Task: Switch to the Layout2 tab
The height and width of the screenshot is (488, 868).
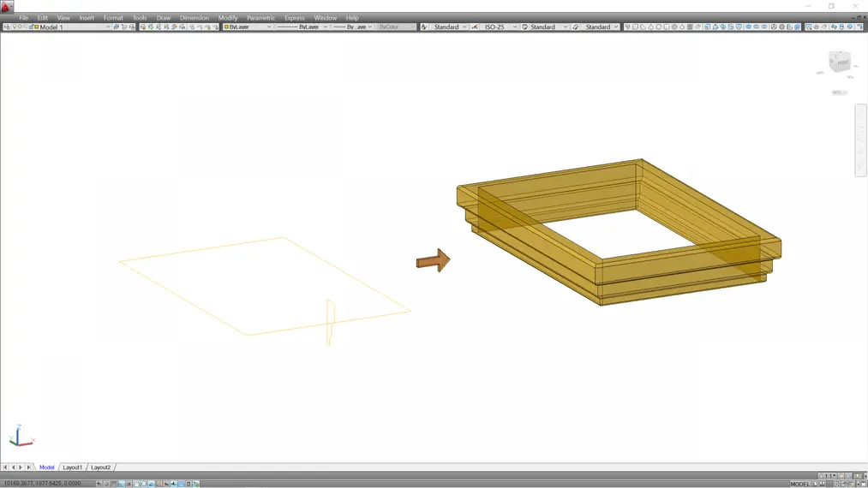Action: click(101, 467)
